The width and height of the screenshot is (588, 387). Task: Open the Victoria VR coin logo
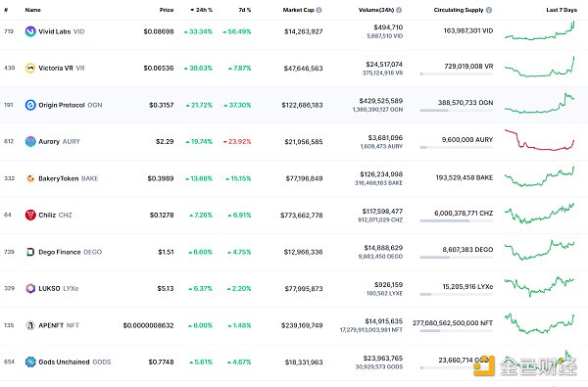30,68
